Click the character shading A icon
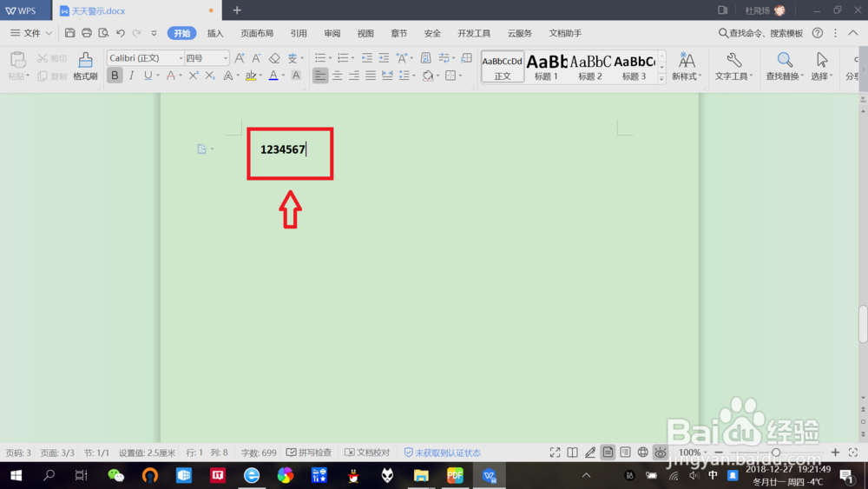868x489 pixels. (296, 76)
